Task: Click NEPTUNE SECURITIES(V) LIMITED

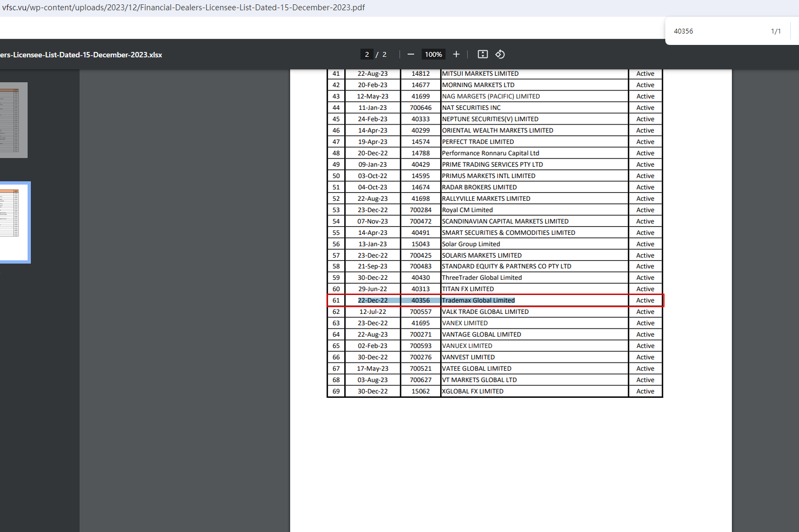Action: 490,119
